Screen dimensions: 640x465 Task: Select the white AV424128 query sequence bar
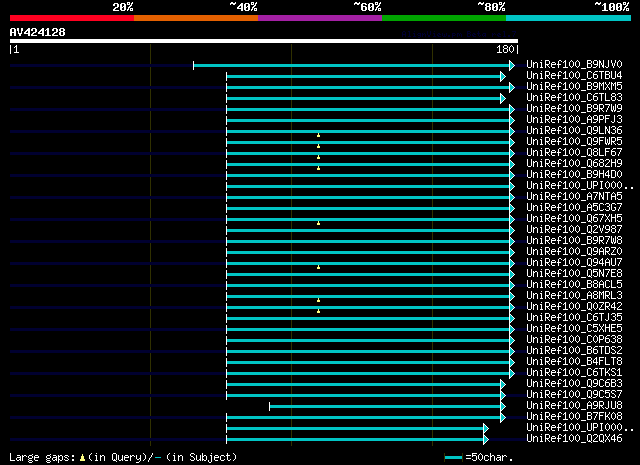tap(264, 41)
